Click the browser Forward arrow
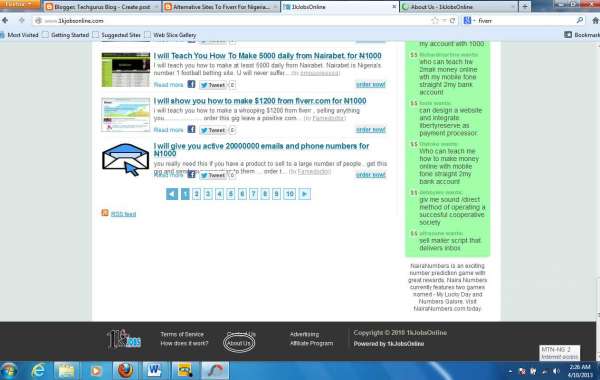 pos(22,21)
